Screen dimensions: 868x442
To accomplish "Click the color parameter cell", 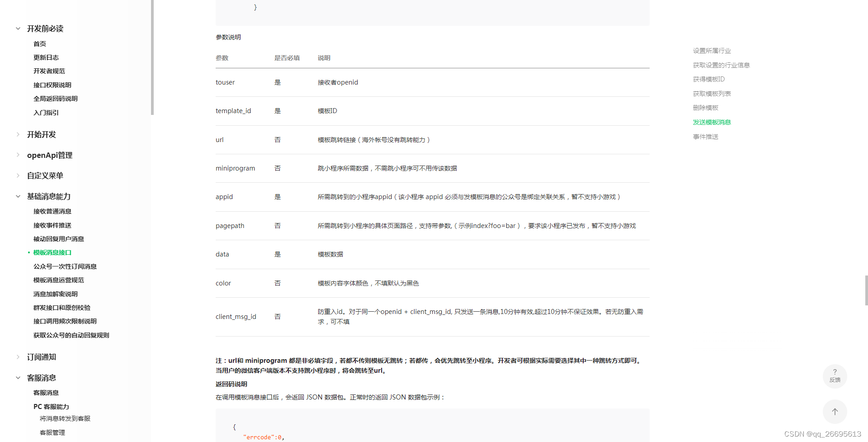I will (223, 283).
